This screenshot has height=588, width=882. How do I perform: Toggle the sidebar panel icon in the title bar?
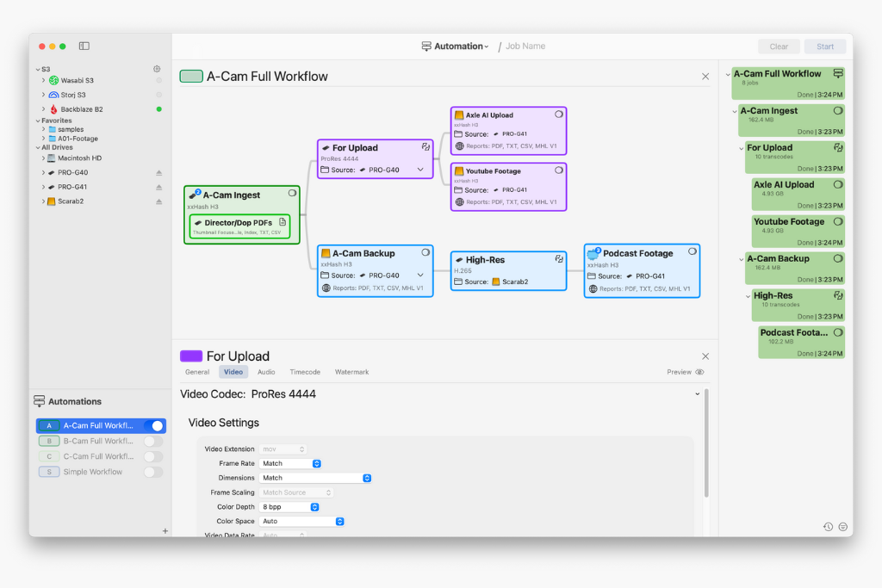pos(84,46)
